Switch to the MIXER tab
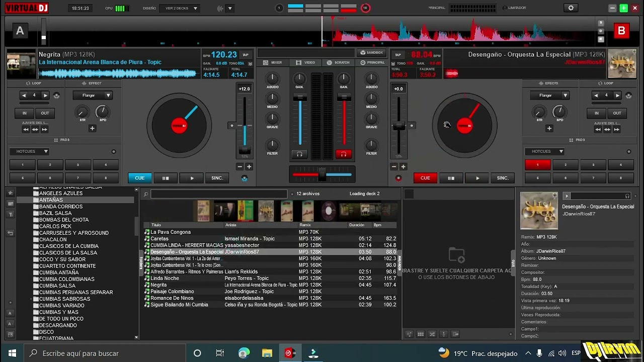The image size is (644, 362). point(273,62)
